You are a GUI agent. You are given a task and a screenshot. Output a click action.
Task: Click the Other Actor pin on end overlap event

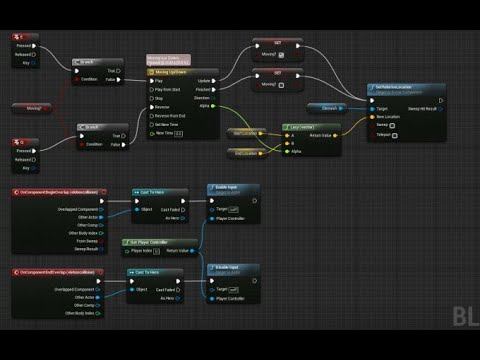point(98,297)
